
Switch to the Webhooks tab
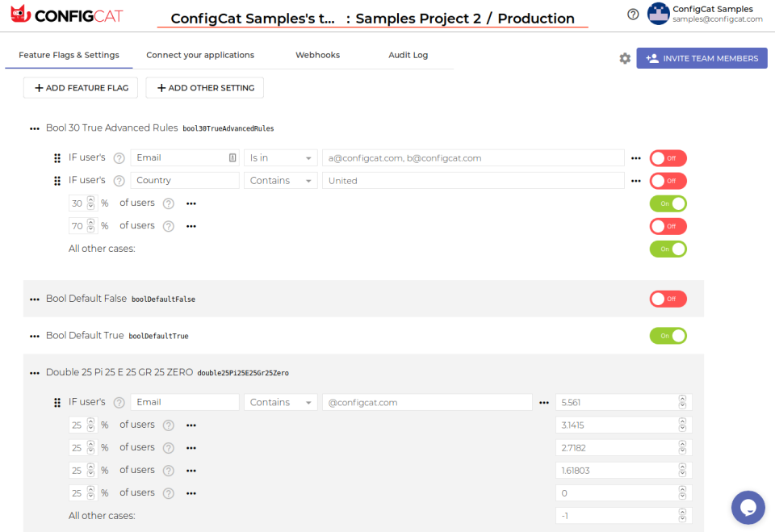point(317,55)
